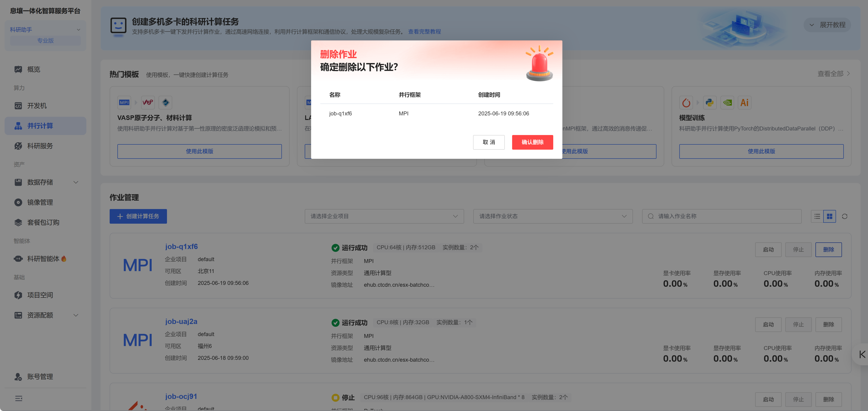
Task: Click job-q1xf6 name cell in dialog
Action: (340, 114)
